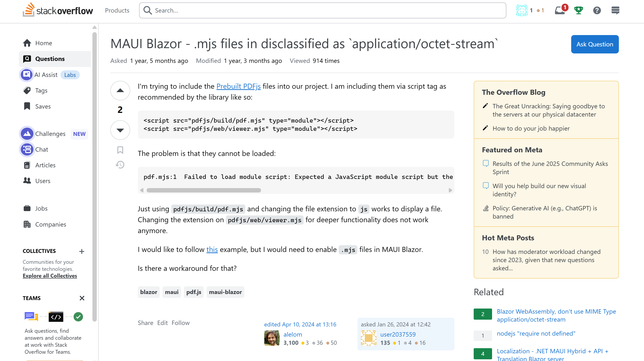Open the AI Assist sidebar item
This screenshot has width=644, height=361.
click(46, 75)
